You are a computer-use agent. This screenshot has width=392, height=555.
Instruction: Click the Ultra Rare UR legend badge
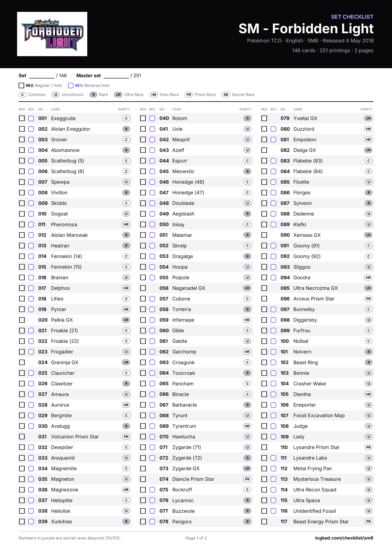tap(118, 95)
